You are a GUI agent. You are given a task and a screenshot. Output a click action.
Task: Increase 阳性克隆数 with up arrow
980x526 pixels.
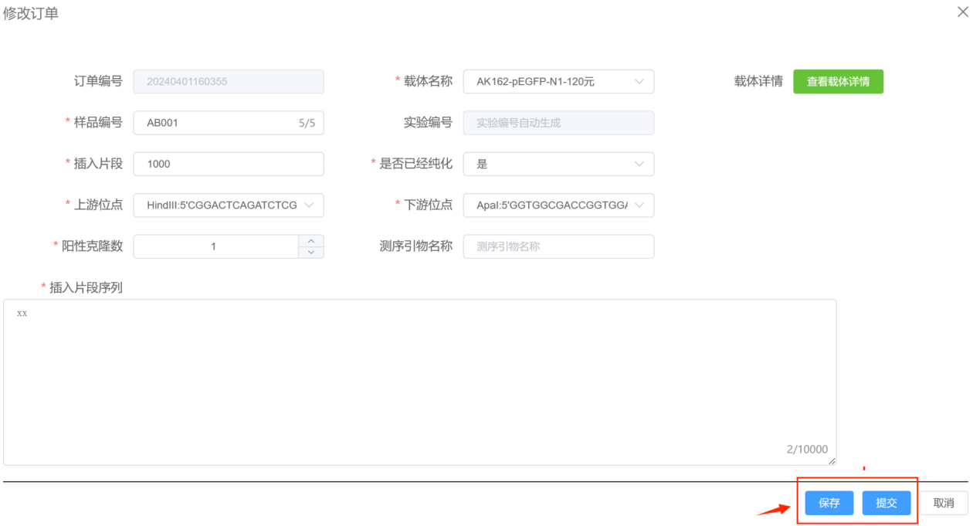point(310,241)
